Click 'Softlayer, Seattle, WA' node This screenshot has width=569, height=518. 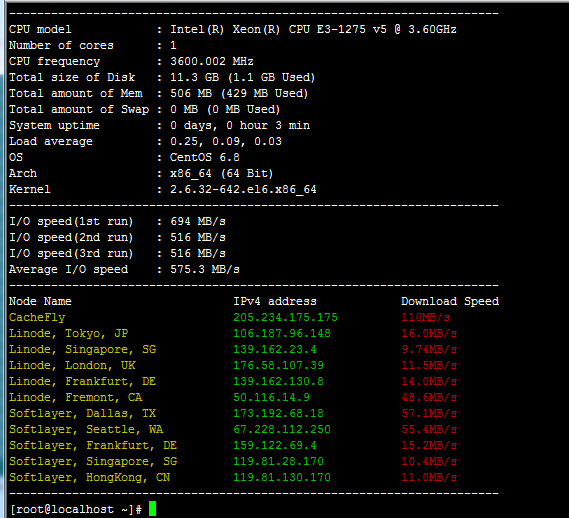click(x=86, y=429)
